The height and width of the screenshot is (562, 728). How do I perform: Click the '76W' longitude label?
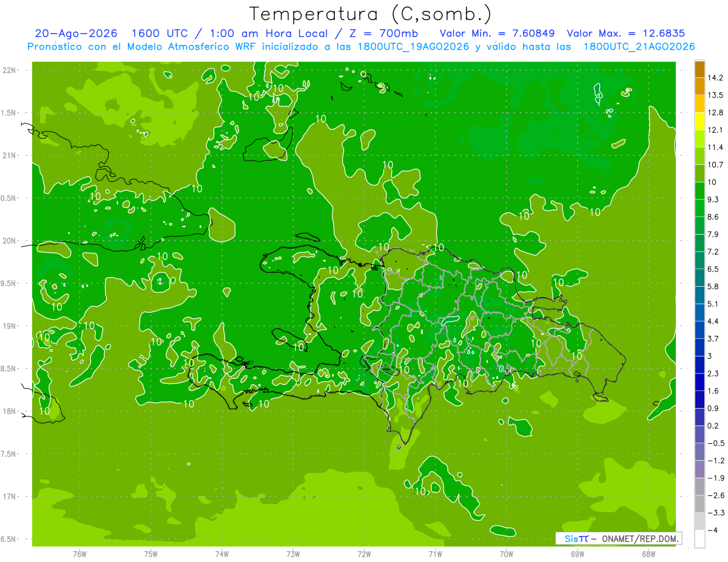coord(79,554)
